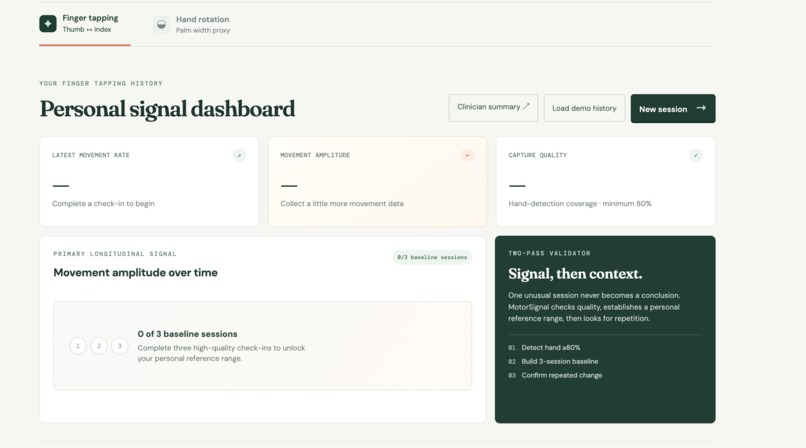Image resolution: width=806 pixels, height=448 pixels.
Task: Click the 'Two-Pass Validator' label
Action: point(549,253)
